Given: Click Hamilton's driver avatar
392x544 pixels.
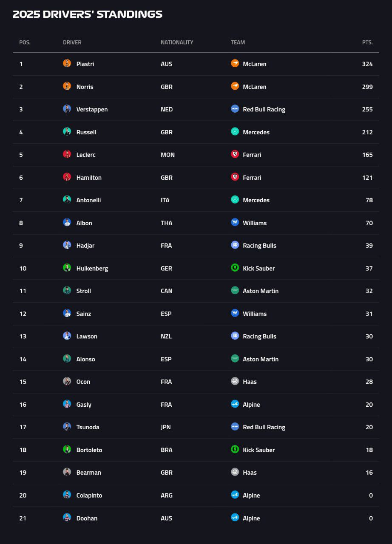Looking at the screenshot, I should 67,177.
